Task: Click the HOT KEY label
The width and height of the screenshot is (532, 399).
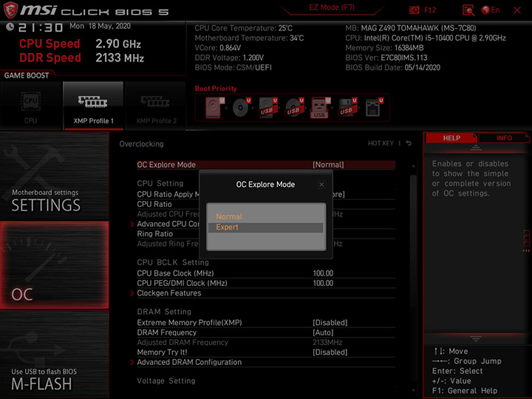Action: [381, 143]
